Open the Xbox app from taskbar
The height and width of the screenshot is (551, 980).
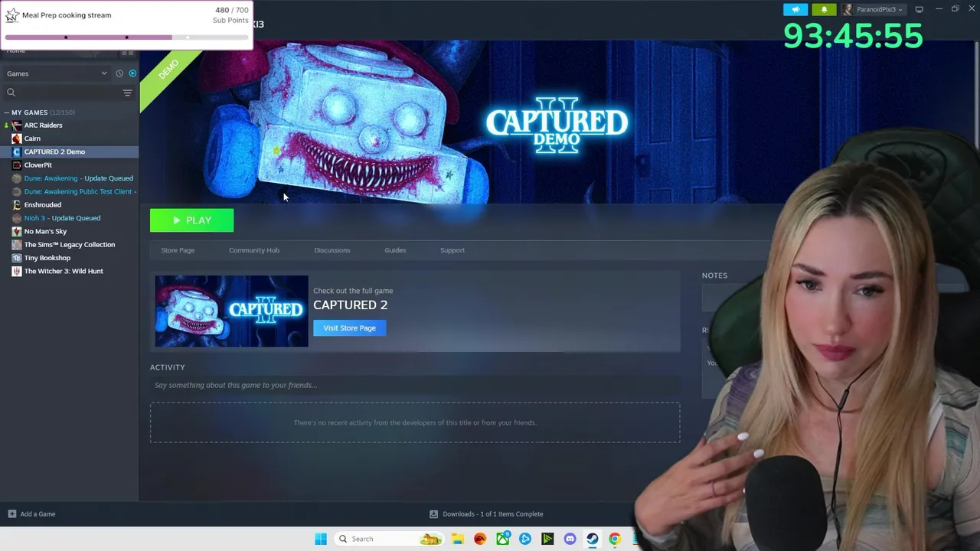502,539
